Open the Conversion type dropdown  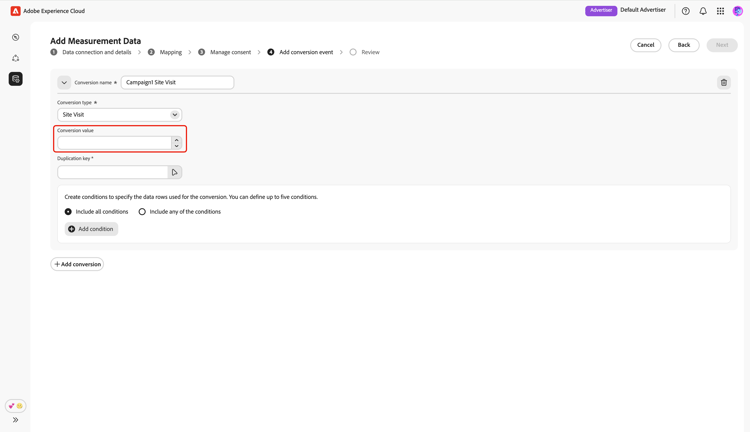point(120,115)
